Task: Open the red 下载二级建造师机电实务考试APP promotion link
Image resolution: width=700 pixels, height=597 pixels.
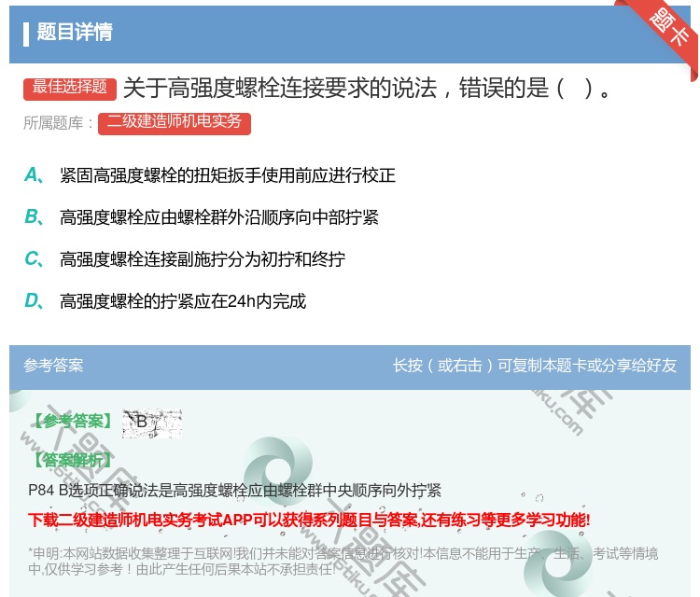Action: pos(309,520)
